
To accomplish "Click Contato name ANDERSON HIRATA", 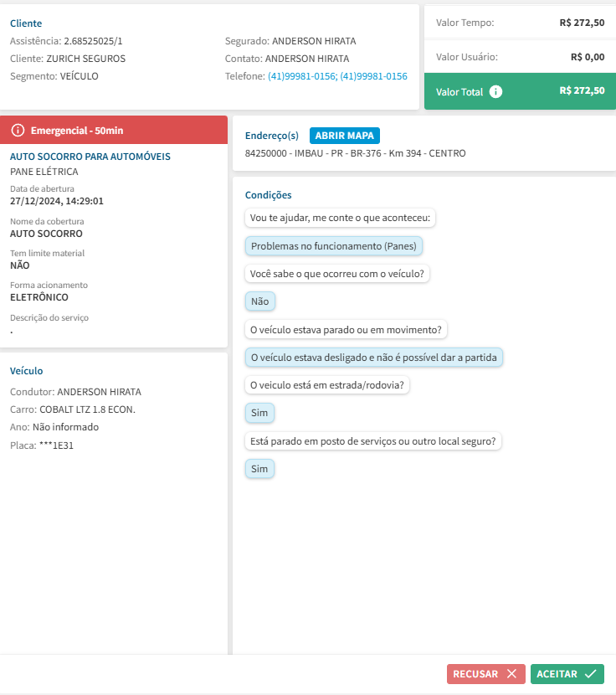I will (307, 59).
